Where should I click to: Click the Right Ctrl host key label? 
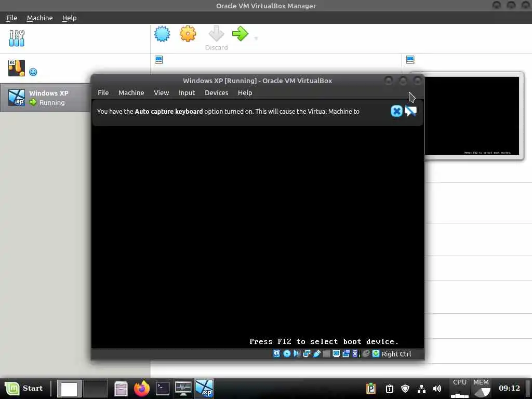coord(396,354)
